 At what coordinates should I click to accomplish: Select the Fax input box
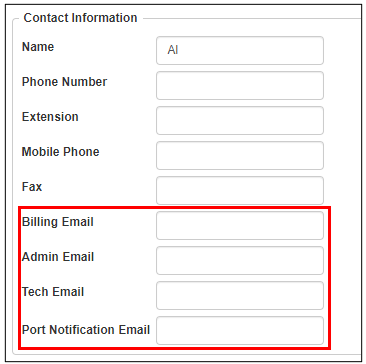(x=240, y=190)
